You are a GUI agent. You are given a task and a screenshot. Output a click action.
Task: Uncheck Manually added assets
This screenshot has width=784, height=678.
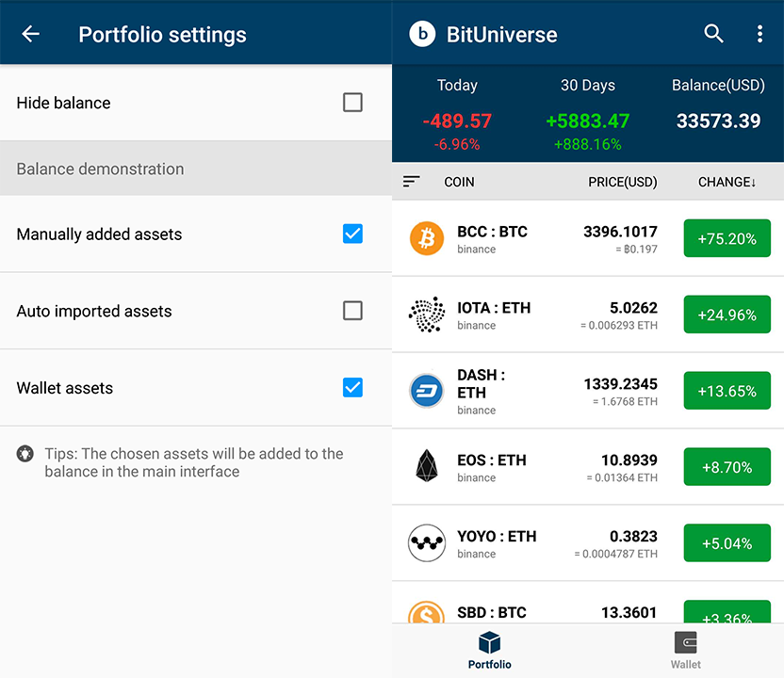tap(352, 234)
